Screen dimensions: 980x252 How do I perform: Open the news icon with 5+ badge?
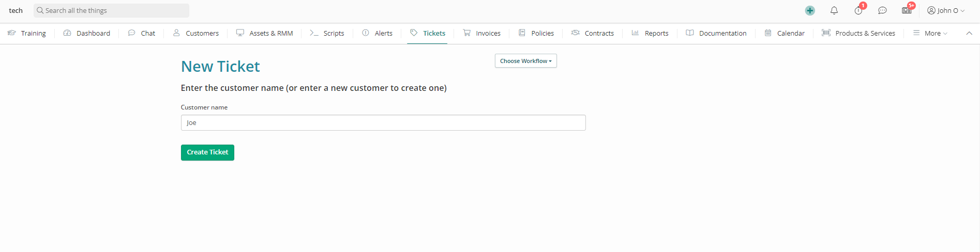tap(907, 10)
